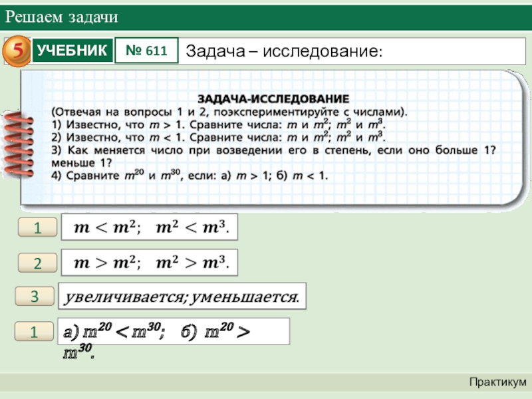532x399 pixels.
Task: Click the 'Практикум' footer label
Action: [x=497, y=382]
